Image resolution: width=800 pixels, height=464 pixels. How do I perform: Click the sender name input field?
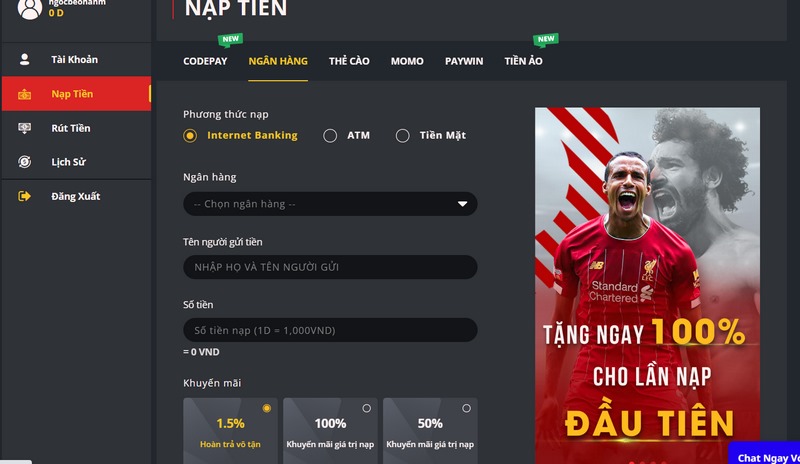tap(330, 267)
